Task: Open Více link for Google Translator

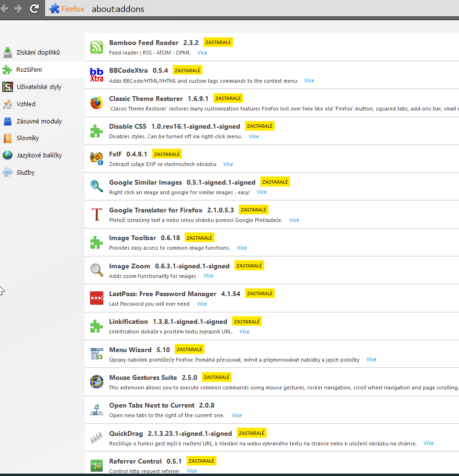Action: pyautogui.click(x=294, y=220)
